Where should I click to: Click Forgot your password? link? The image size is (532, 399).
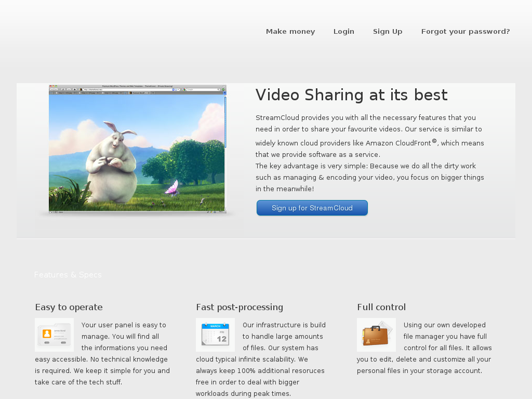(465, 32)
